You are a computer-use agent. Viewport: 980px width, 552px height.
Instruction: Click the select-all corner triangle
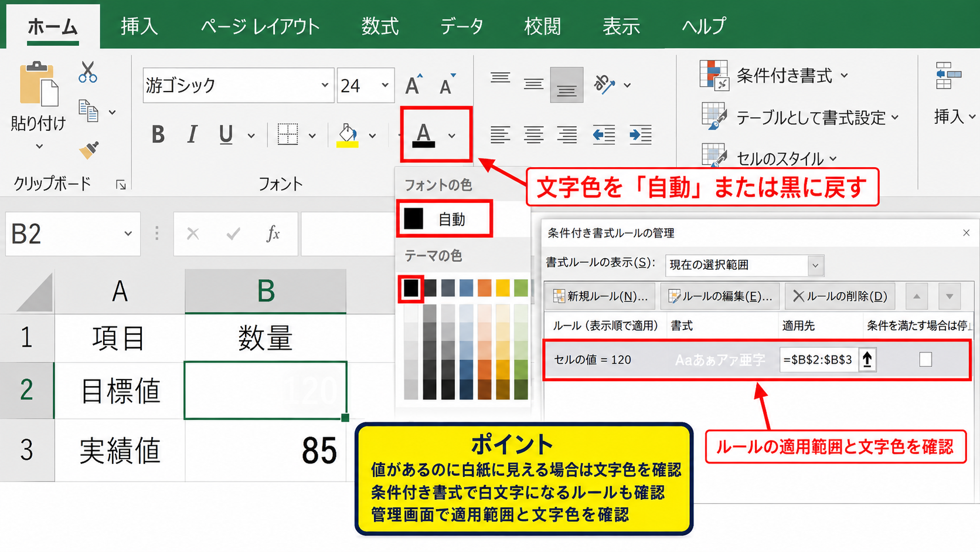tap(35, 292)
